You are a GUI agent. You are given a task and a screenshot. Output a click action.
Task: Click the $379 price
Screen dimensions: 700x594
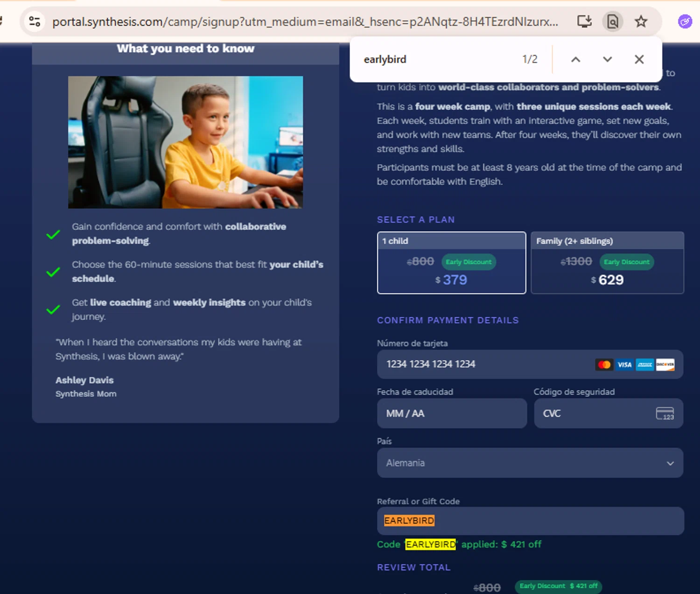pos(451,280)
